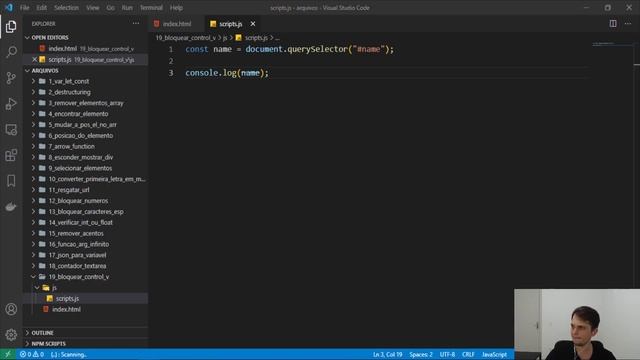Close the scripts.js editor tab
This screenshot has height=360, width=640.
click(253, 24)
